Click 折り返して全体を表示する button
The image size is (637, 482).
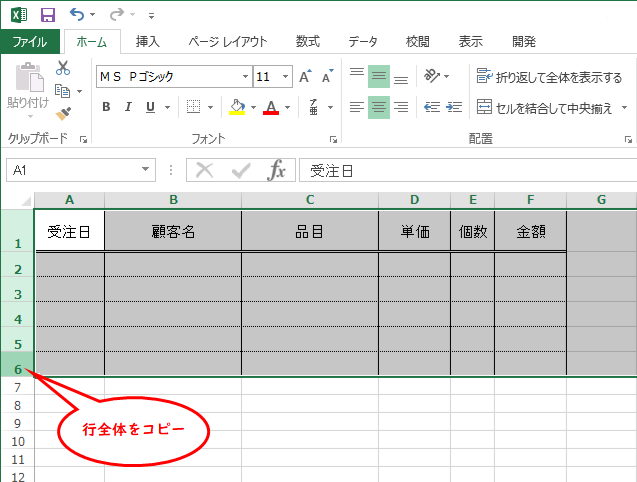[549, 76]
